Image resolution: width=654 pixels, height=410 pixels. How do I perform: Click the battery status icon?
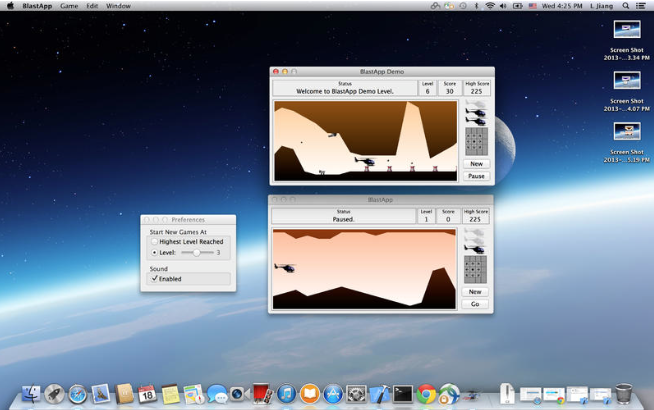coord(518,6)
